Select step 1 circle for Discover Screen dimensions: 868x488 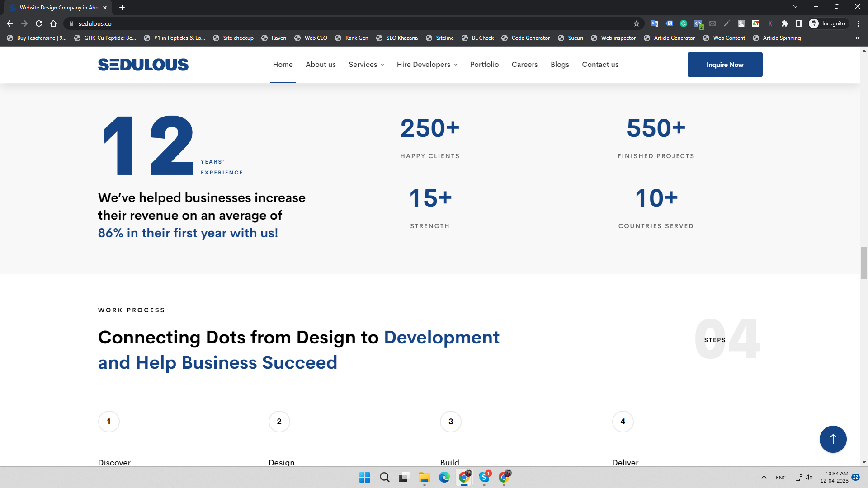coord(109,422)
